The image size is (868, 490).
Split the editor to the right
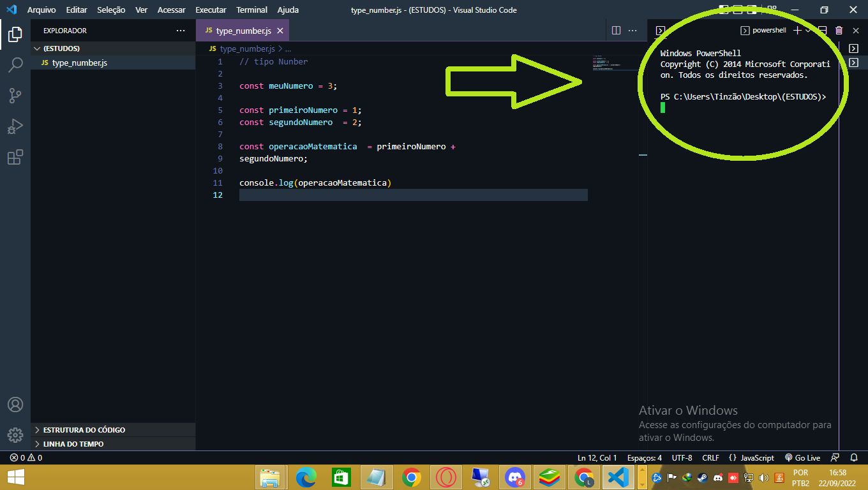click(616, 30)
